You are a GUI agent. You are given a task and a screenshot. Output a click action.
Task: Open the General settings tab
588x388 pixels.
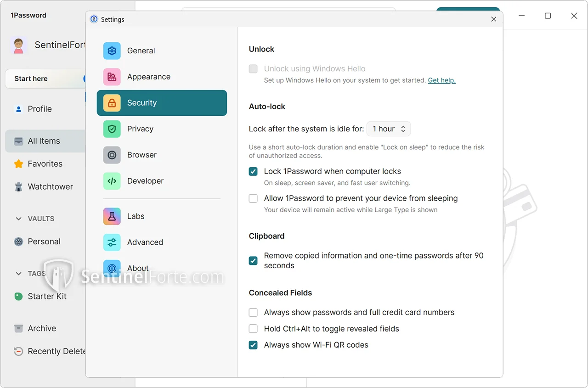tap(162, 51)
